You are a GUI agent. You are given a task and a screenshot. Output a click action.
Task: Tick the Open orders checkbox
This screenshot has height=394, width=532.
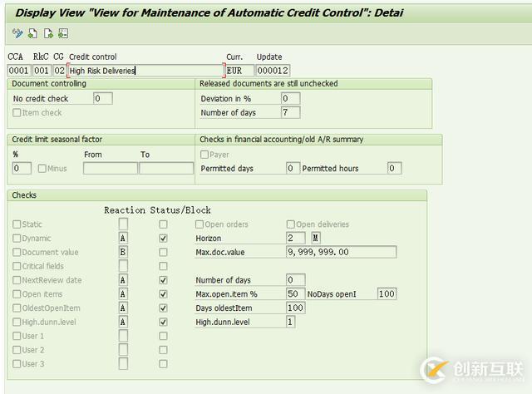pos(199,224)
